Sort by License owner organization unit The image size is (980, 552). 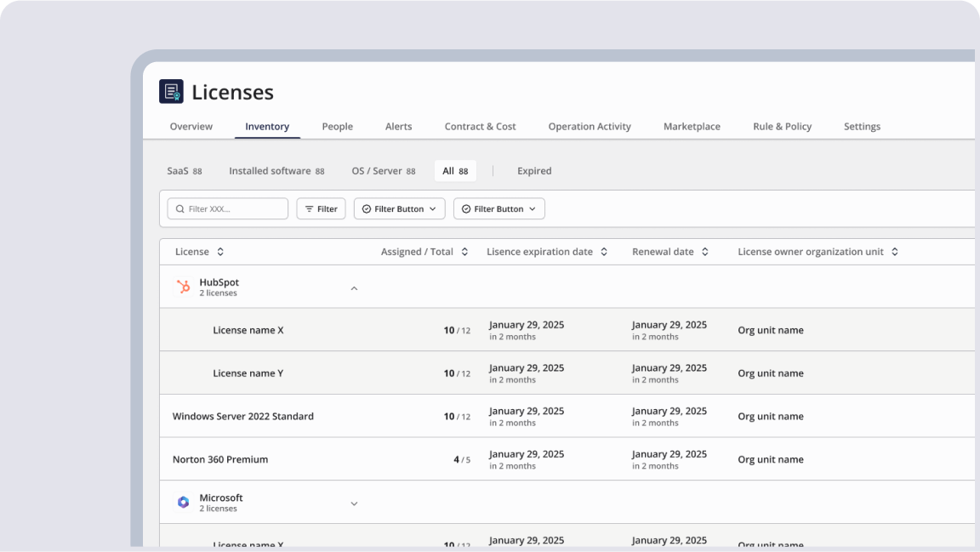tap(895, 252)
